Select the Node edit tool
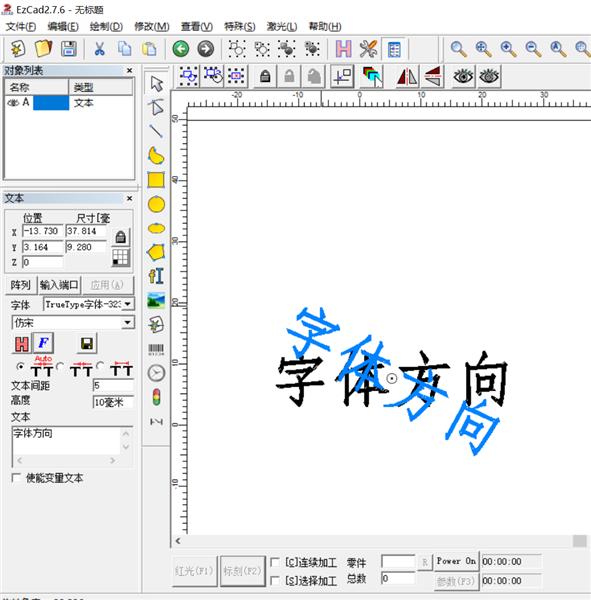 [157, 108]
